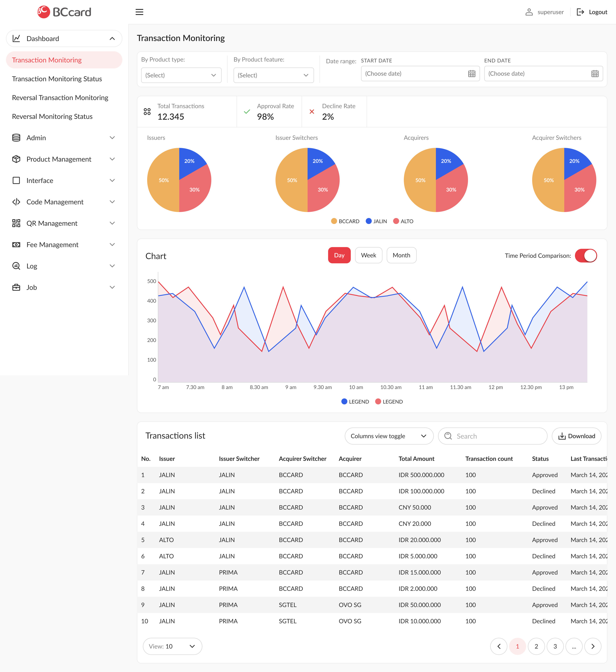Click the Admin database icon in sidebar
The width and height of the screenshot is (616, 672).
coord(16,138)
